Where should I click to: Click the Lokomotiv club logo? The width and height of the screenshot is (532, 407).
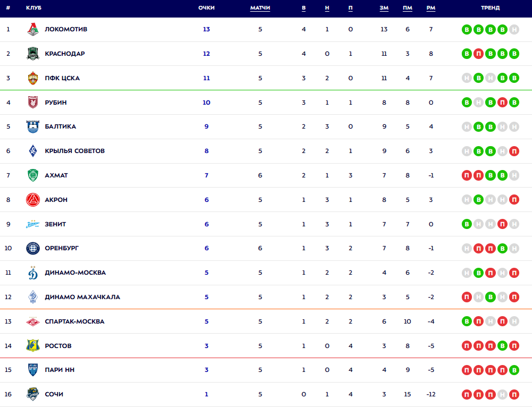[x=33, y=30]
